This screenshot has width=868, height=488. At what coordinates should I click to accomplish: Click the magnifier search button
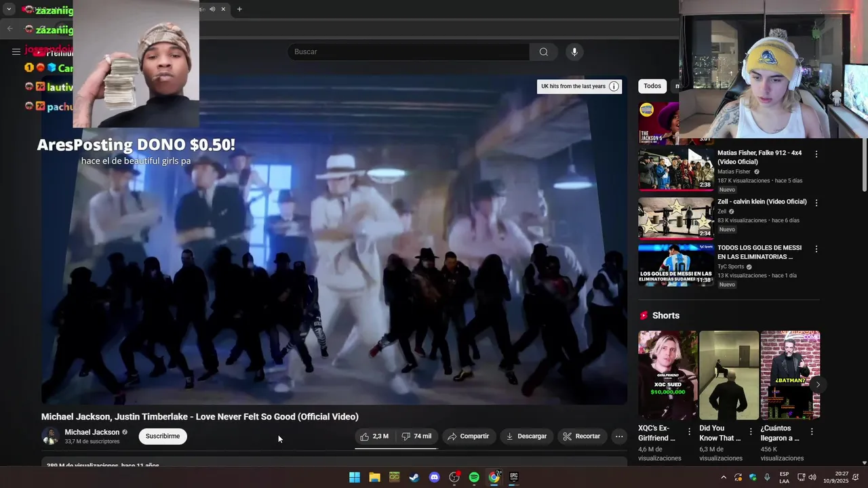click(543, 52)
